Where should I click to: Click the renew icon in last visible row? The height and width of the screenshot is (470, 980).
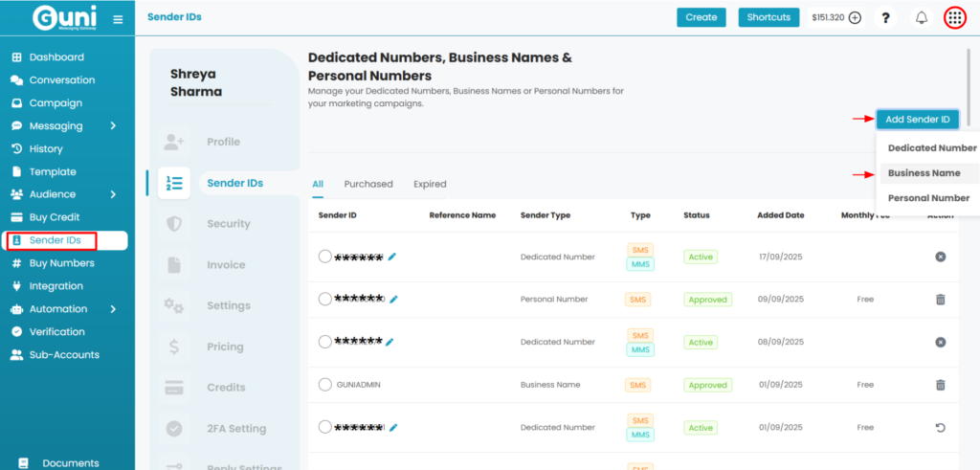coord(940,427)
